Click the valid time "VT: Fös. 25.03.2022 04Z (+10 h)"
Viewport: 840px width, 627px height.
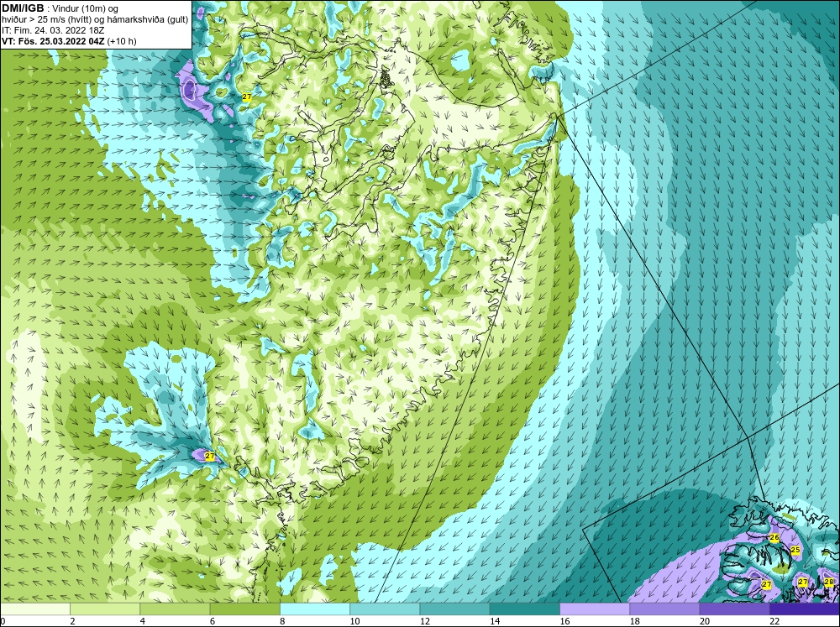69,41
